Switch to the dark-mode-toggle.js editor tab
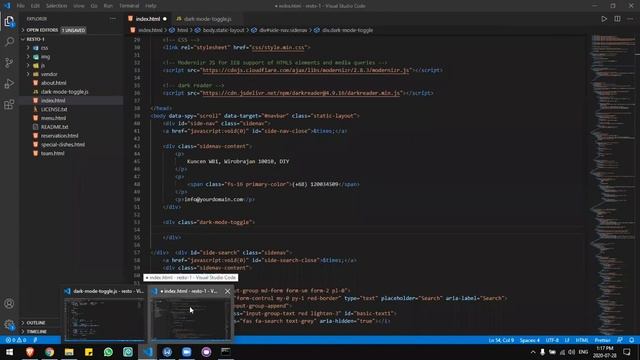Viewport: 640px width, 360px height. click(x=207, y=19)
